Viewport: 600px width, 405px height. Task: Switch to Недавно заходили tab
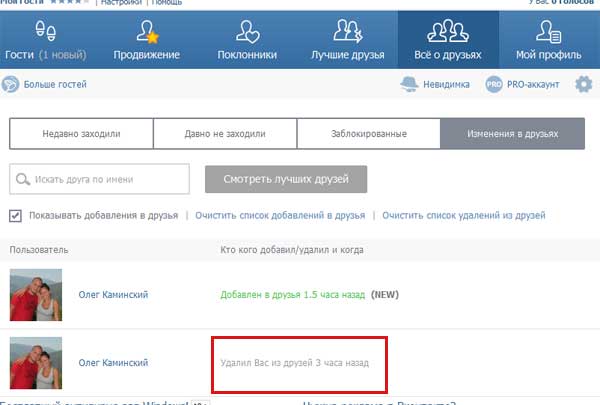coord(81,133)
